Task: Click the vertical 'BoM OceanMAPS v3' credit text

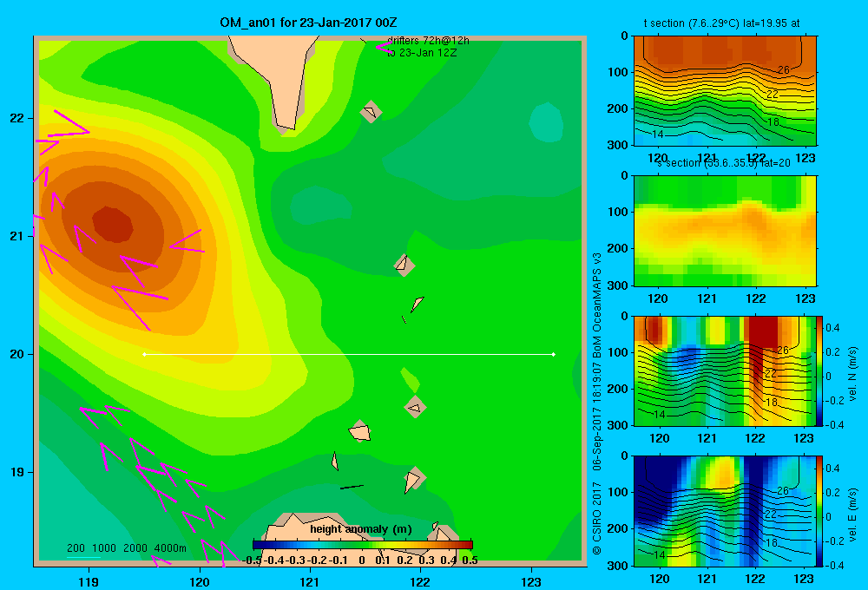Action: point(597,305)
